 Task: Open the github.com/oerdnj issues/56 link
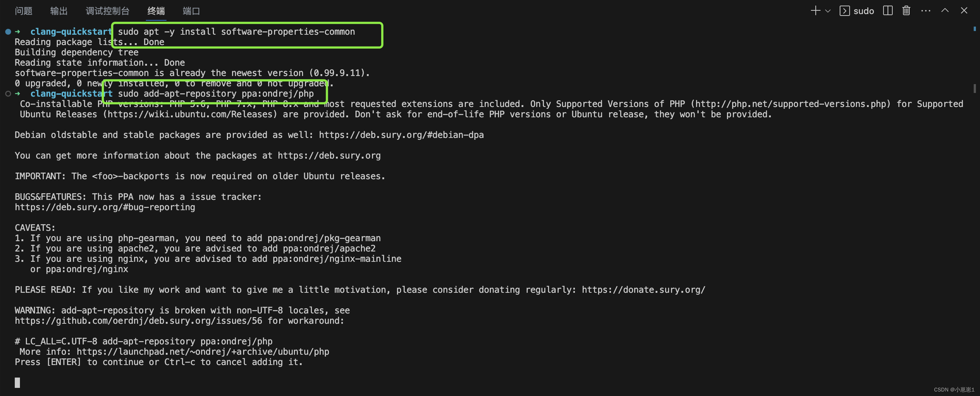139,320
